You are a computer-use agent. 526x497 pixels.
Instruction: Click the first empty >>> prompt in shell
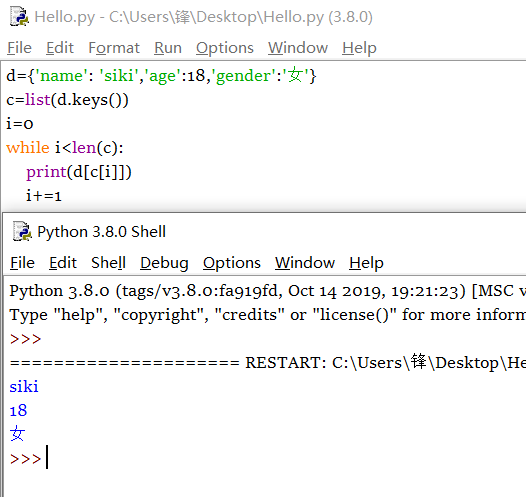(26, 339)
